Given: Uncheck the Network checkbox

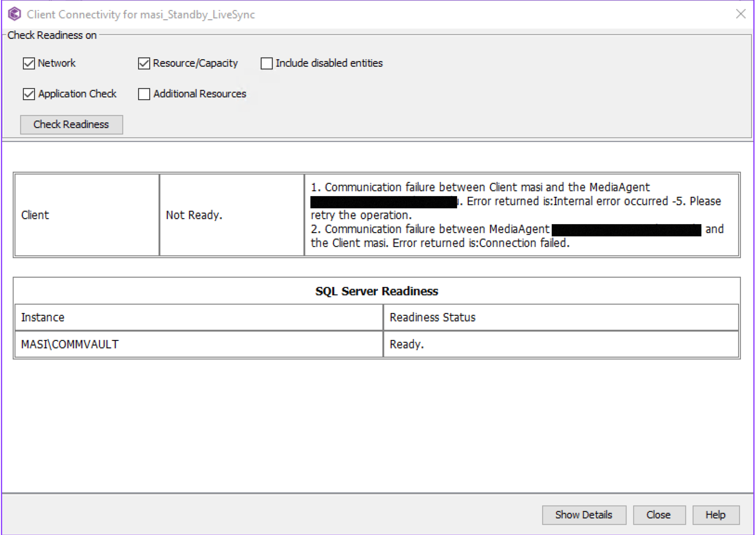Looking at the screenshot, I should [28, 63].
